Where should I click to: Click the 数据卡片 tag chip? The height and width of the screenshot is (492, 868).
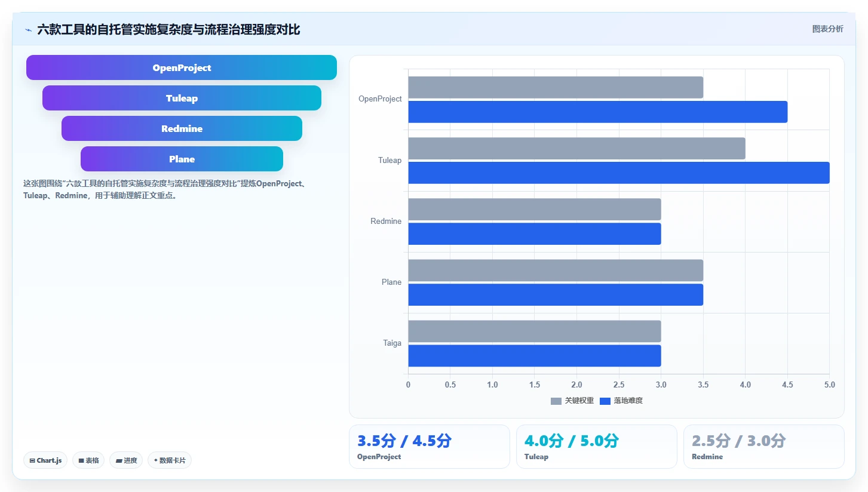170,460
